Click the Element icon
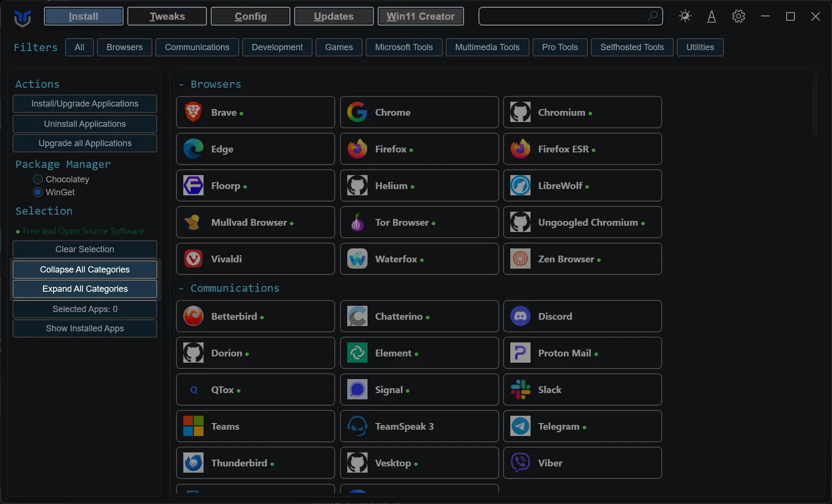 (357, 353)
